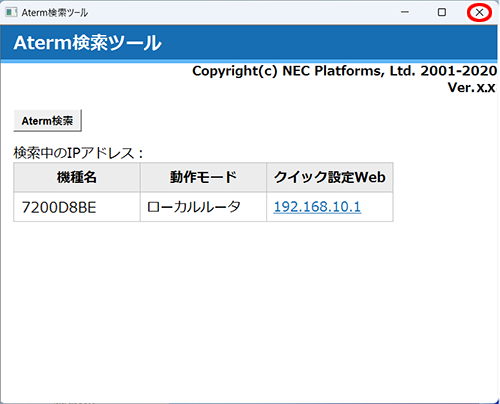Click the 検索中のIPアドレス label
Image resolution: width=500 pixels, height=404 pixels.
click(x=79, y=153)
